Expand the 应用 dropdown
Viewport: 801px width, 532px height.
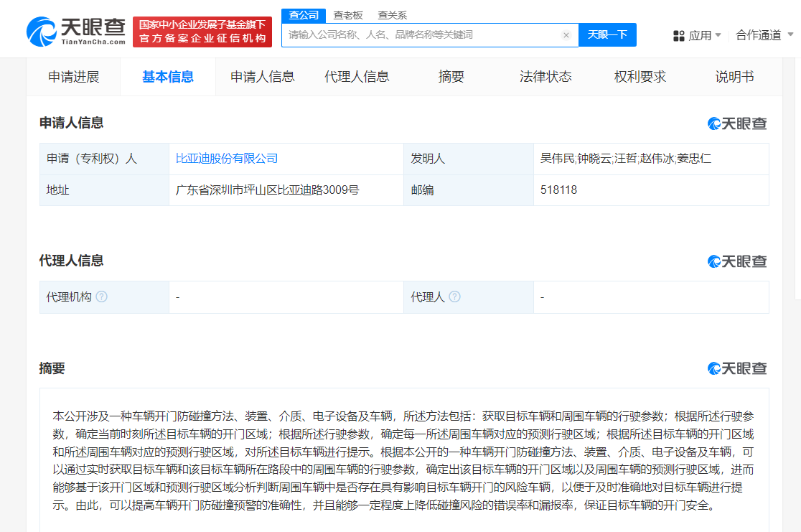700,36
